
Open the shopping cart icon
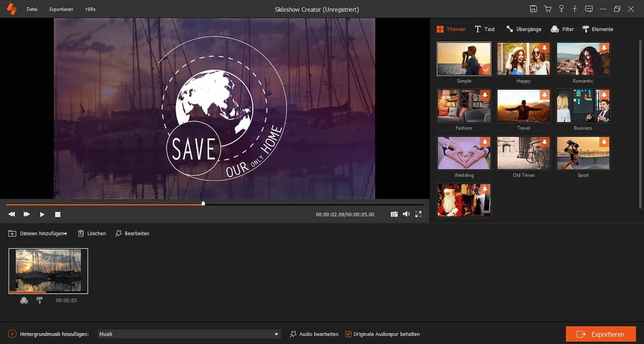point(547,9)
